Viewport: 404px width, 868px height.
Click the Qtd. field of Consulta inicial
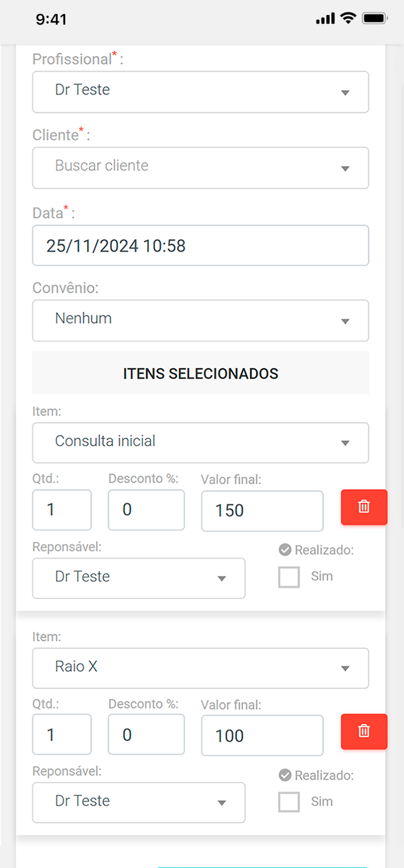coord(62,510)
